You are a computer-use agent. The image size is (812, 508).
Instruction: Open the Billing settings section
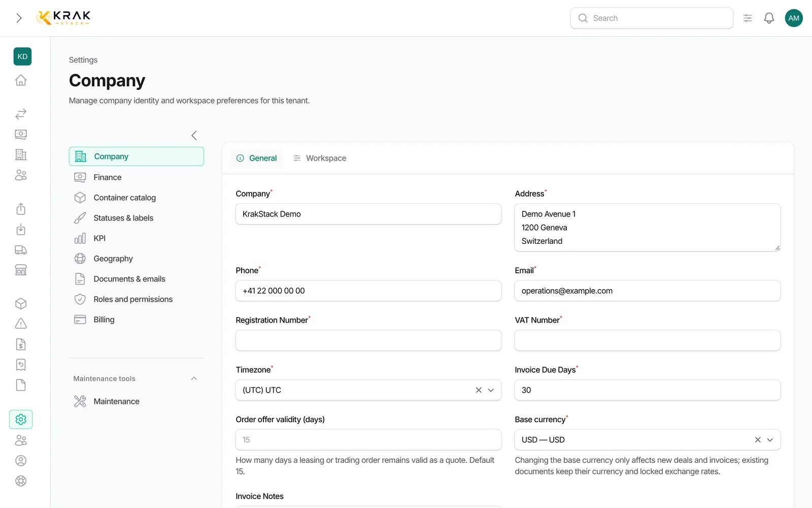(137, 320)
